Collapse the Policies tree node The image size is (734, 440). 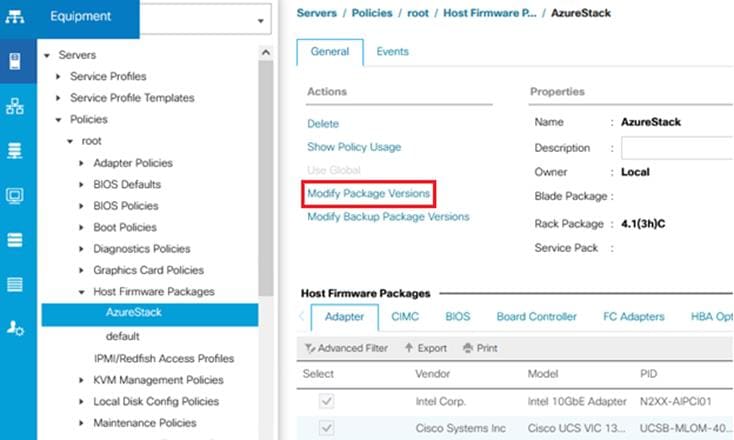coord(58,120)
